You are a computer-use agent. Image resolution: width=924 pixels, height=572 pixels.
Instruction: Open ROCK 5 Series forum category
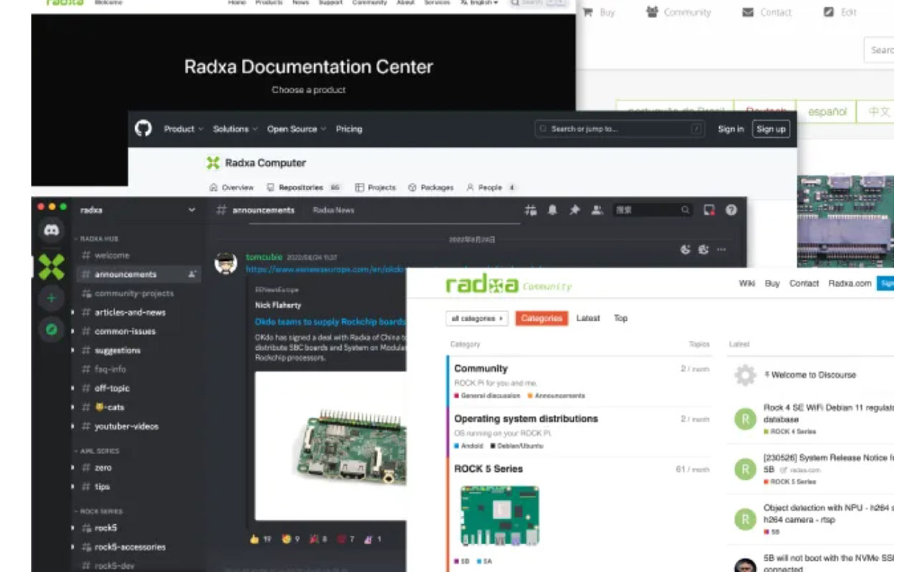click(488, 469)
